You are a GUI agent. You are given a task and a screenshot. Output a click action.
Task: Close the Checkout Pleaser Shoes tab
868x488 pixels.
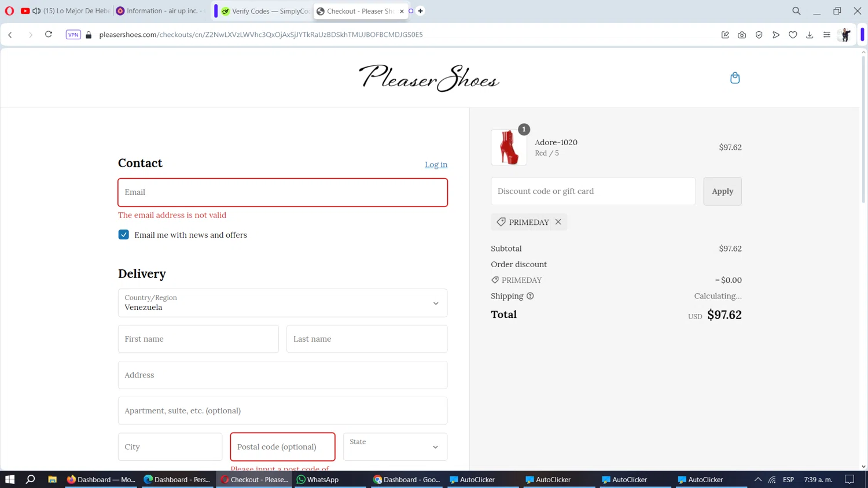(402, 11)
